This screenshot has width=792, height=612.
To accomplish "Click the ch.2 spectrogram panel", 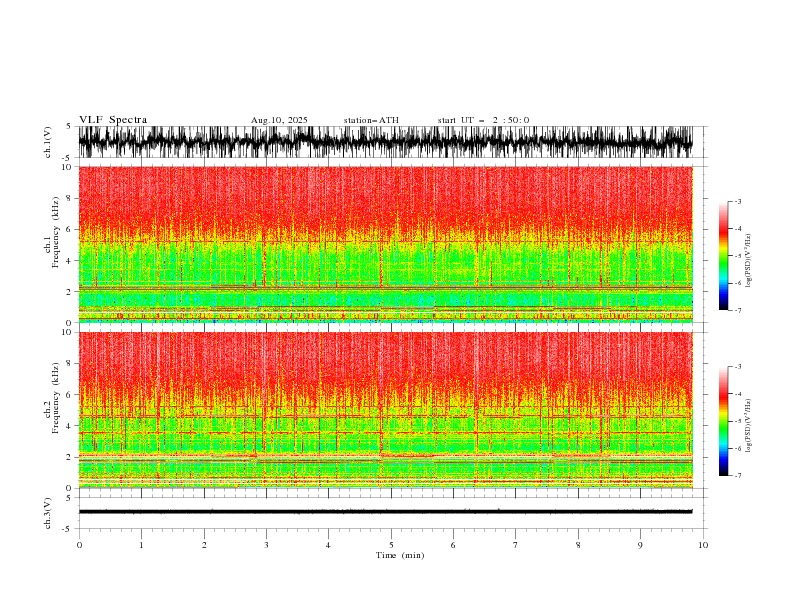I will click(x=385, y=410).
